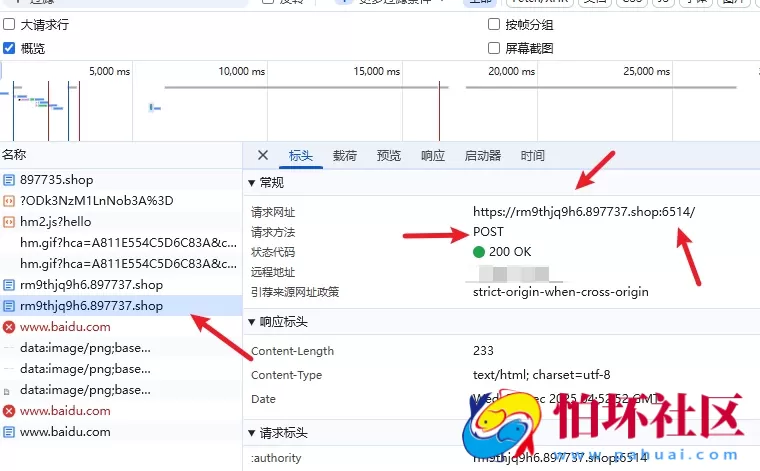This screenshot has height=471, width=760.
Task: Enable the 按帧分组 checkbox
Action: point(493,24)
